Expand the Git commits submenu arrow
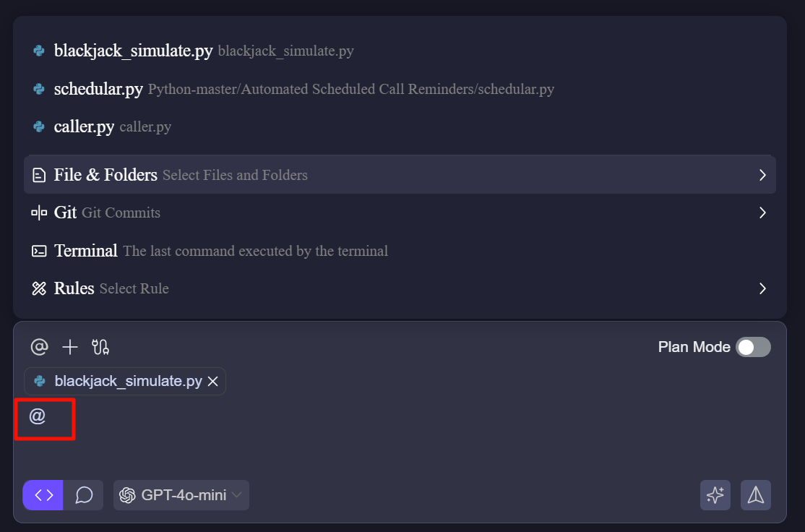Screen dimensions: 805x532 762,213
